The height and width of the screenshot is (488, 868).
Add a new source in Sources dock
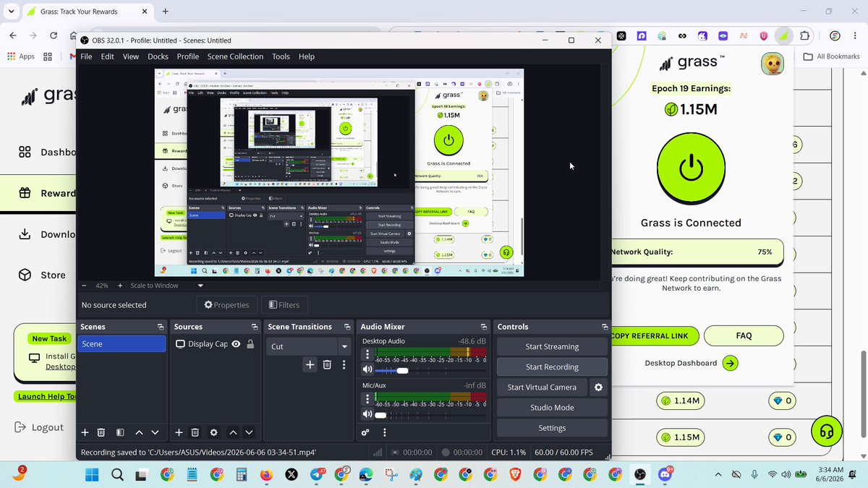pos(179,432)
